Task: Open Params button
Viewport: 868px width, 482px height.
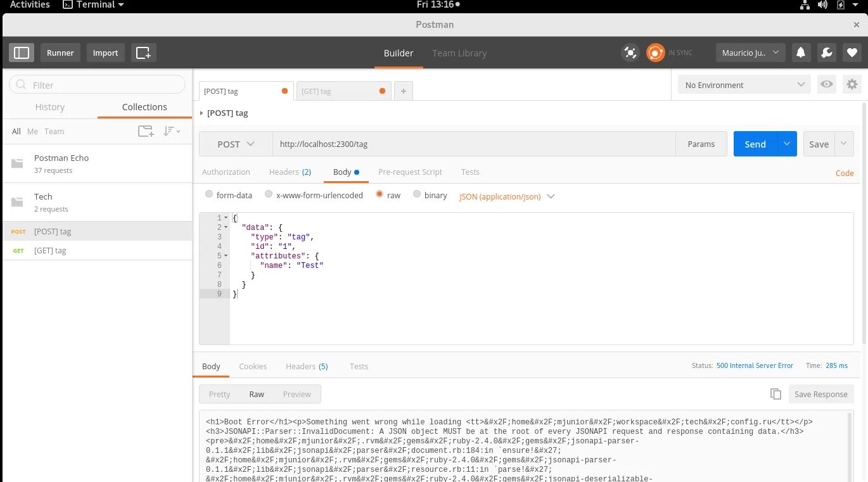Action: (x=701, y=144)
